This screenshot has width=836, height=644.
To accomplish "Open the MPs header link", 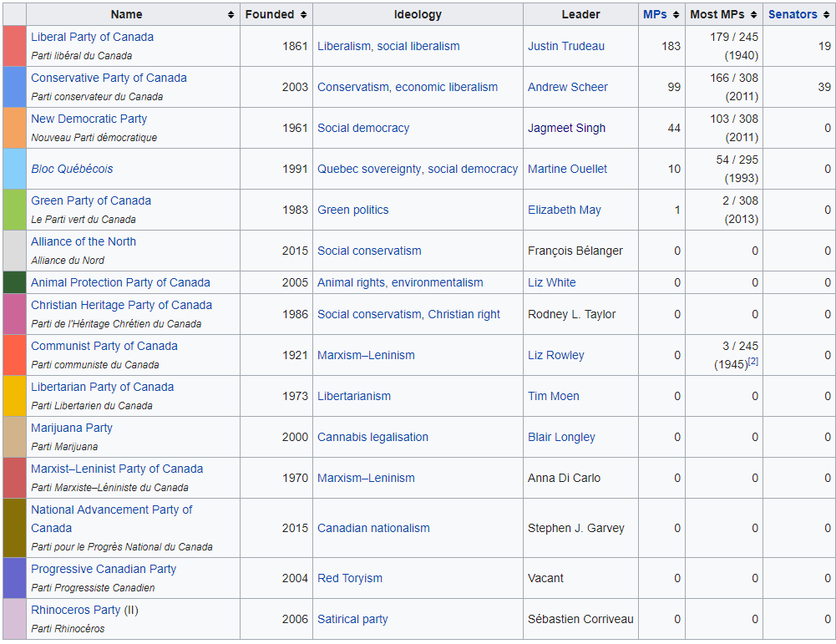I will pos(655,15).
